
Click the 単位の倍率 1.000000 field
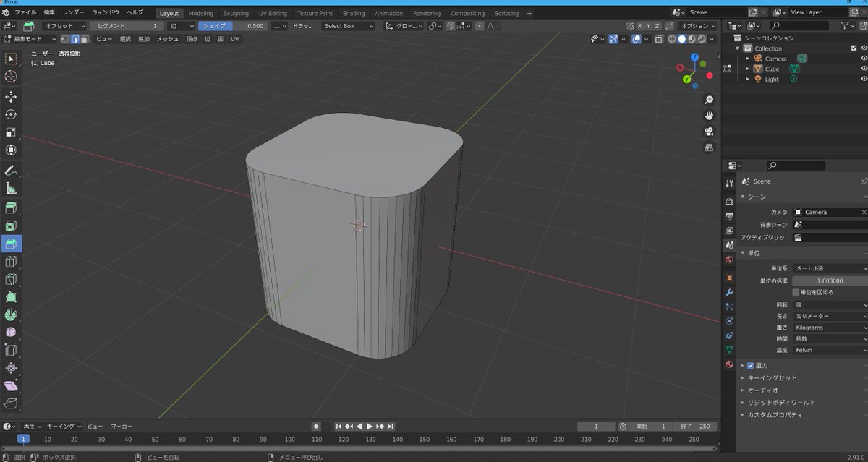[x=830, y=281]
